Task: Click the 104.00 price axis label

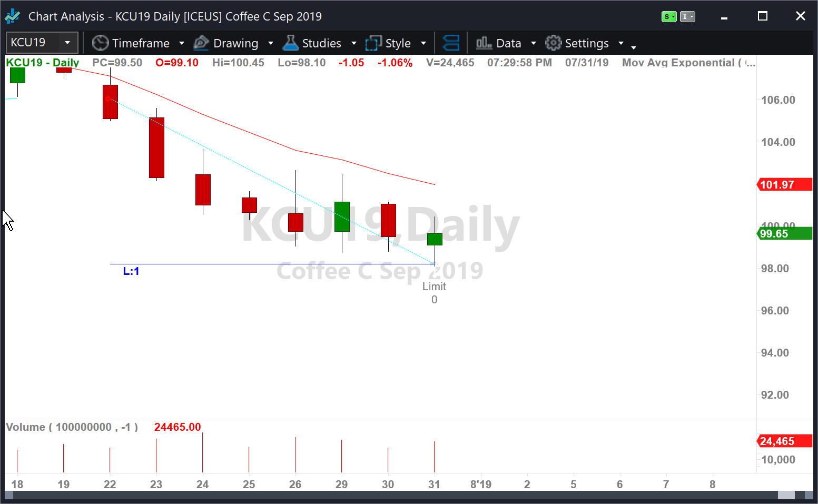Action: coord(778,142)
